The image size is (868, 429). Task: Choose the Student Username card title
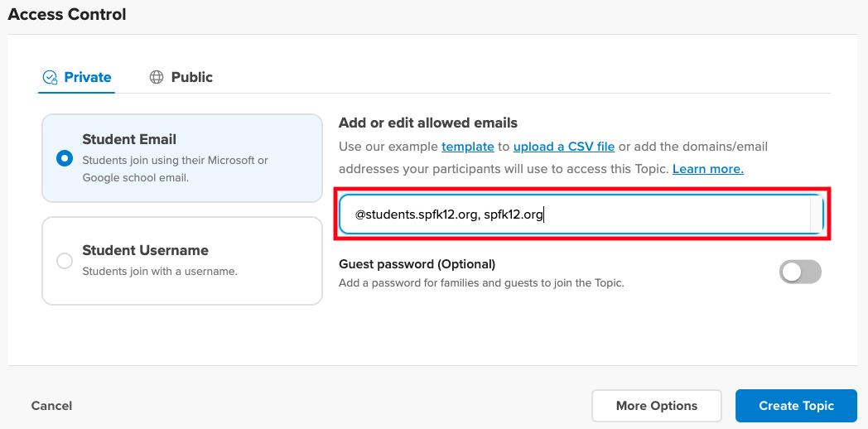tap(145, 250)
